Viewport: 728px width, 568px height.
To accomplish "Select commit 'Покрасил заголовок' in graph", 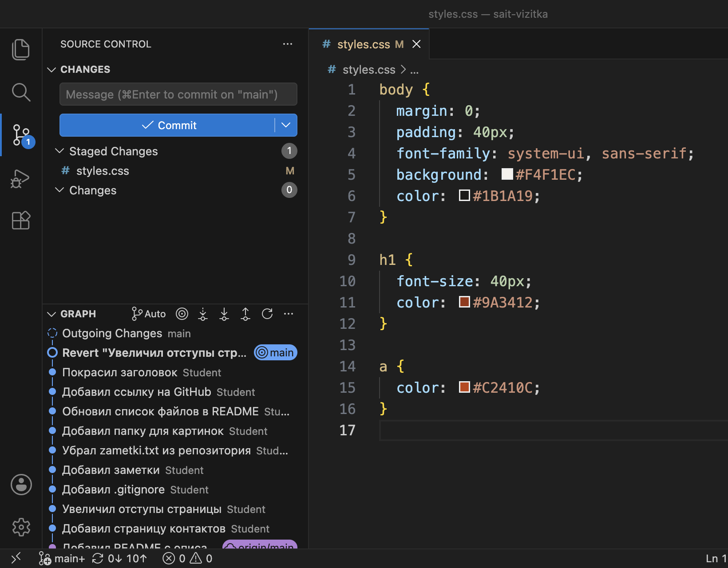I will click(175, 372).
